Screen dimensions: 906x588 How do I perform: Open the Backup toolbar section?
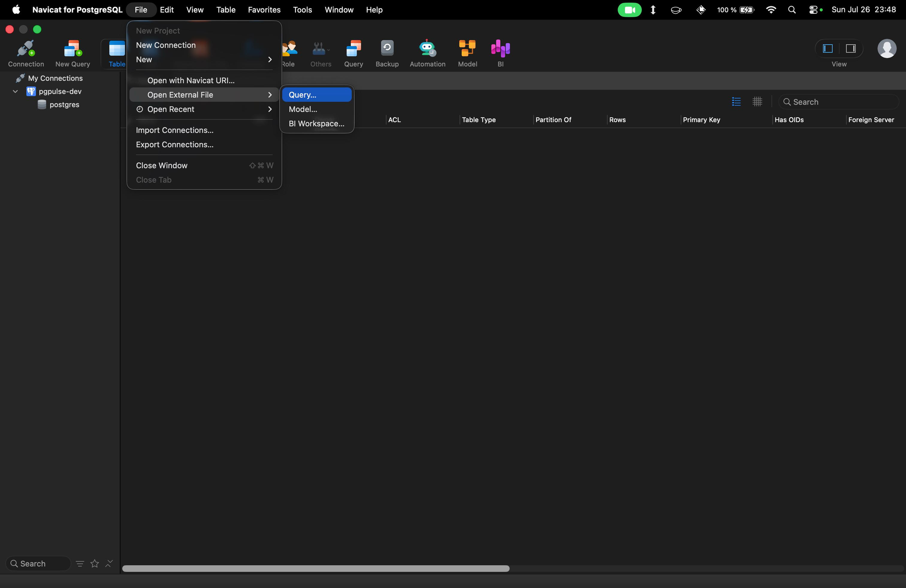pos(387,53)
